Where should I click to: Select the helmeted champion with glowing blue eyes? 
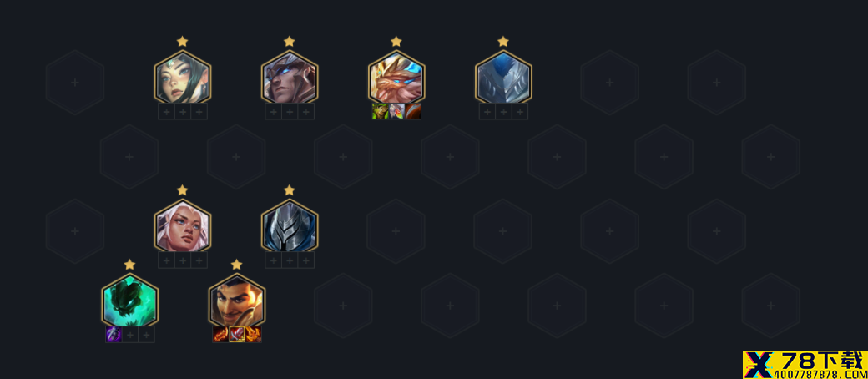pyautogui.click(x=289, y=77)
